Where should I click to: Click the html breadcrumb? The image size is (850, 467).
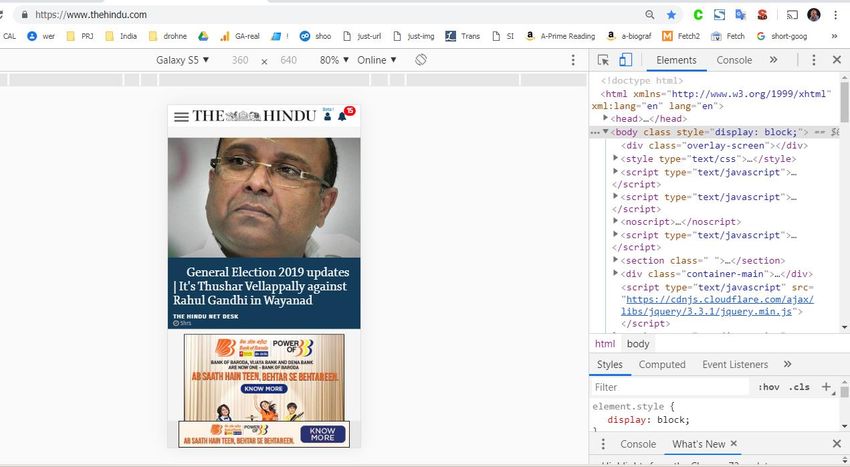605,344
